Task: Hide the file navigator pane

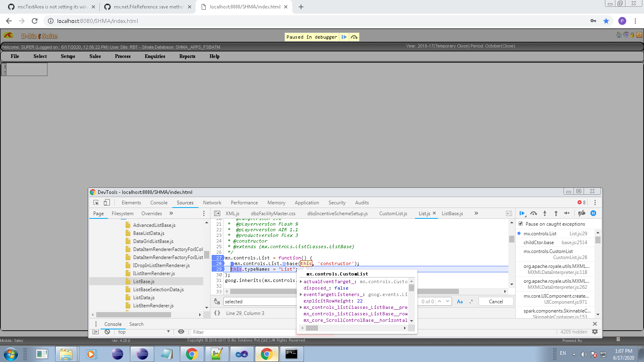Action: [217, 214]
